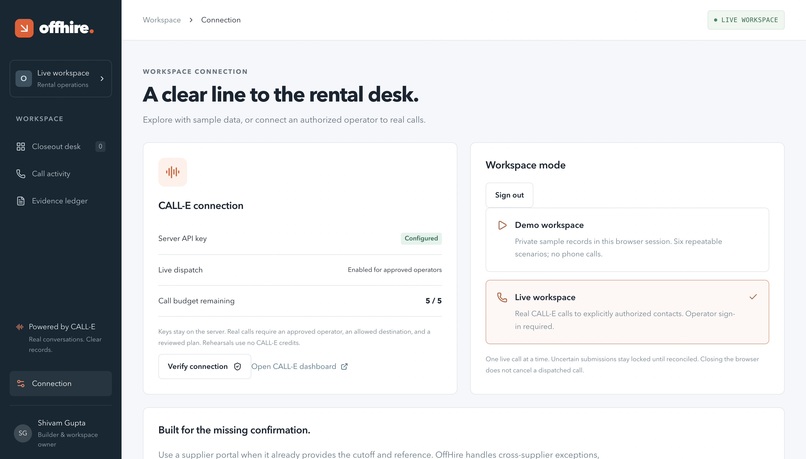Screen dimensions: 806x459
Task: Go to Call activity page
Action: (61, 174)
